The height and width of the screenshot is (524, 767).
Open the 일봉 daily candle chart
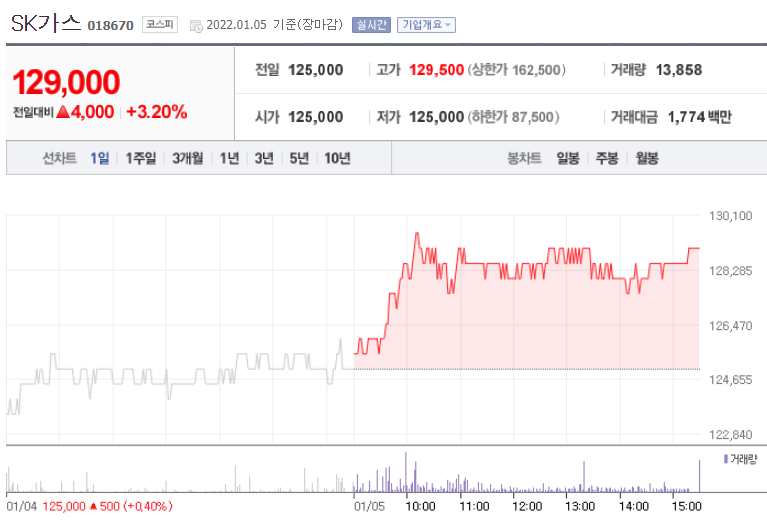coord(568,158)
